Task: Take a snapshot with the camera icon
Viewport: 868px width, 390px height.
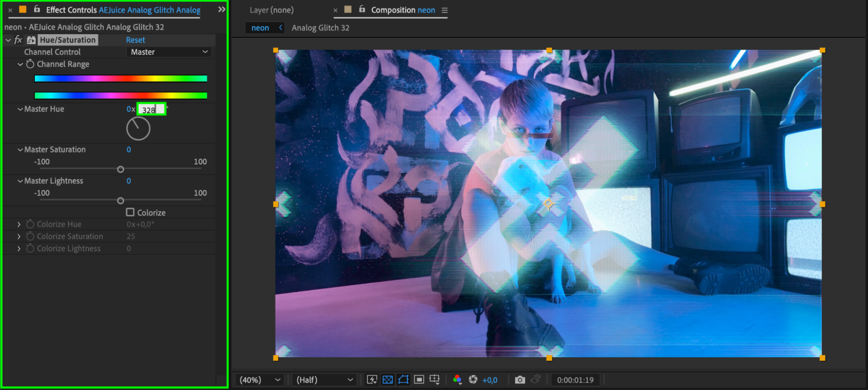Action: point(520,380)
